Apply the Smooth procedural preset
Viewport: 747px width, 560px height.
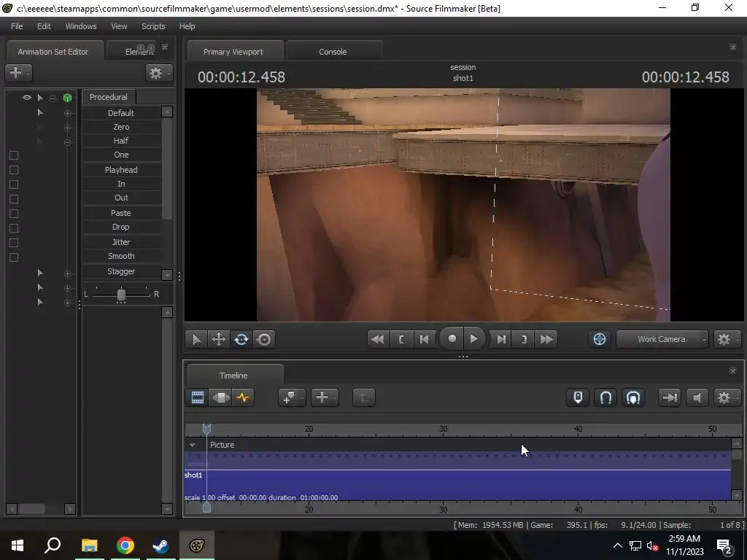[121, 256]
